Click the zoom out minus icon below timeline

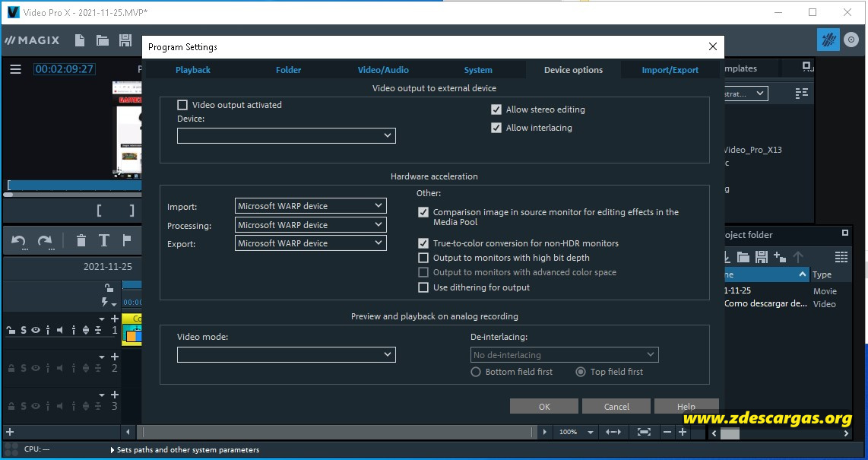667,432
